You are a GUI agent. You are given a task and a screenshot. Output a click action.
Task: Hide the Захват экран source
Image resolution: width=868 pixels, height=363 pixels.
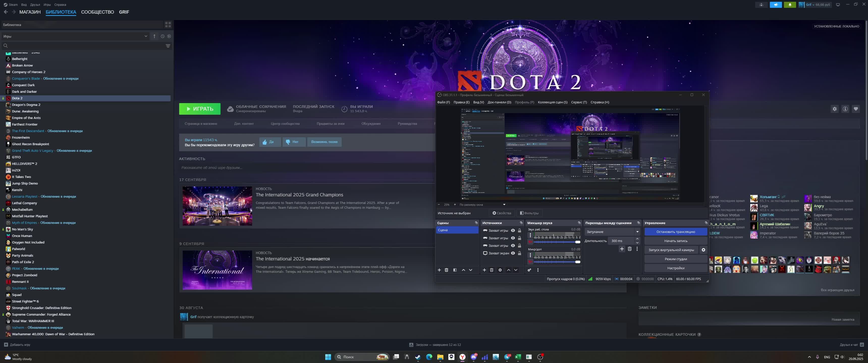click(x=513, y=253)
